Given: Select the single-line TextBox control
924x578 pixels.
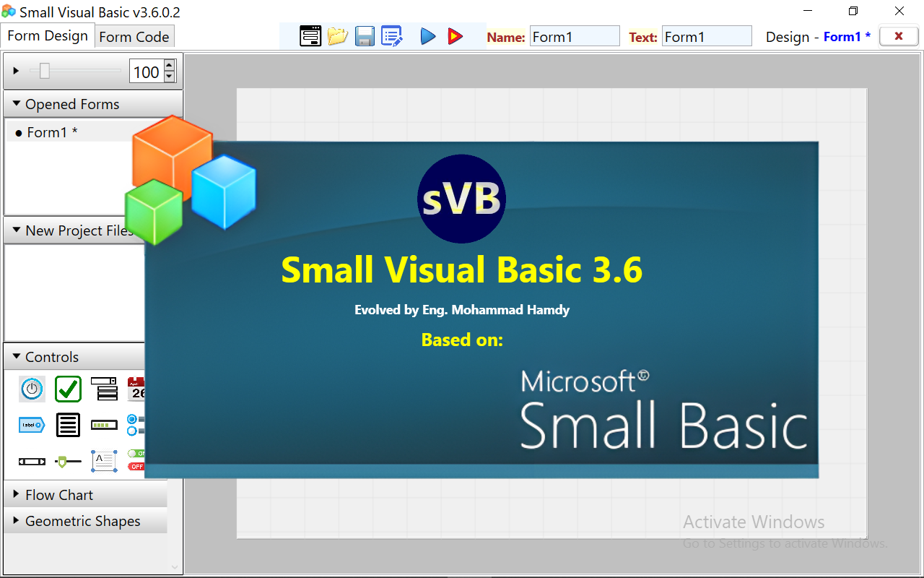Looking at the screenshot, I should tap(32, 461).
